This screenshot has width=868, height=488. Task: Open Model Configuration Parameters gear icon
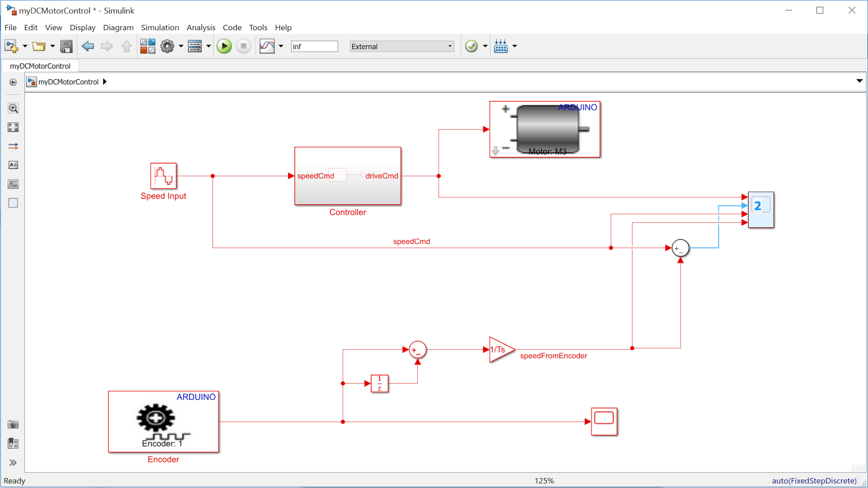(x=167, y=46)
